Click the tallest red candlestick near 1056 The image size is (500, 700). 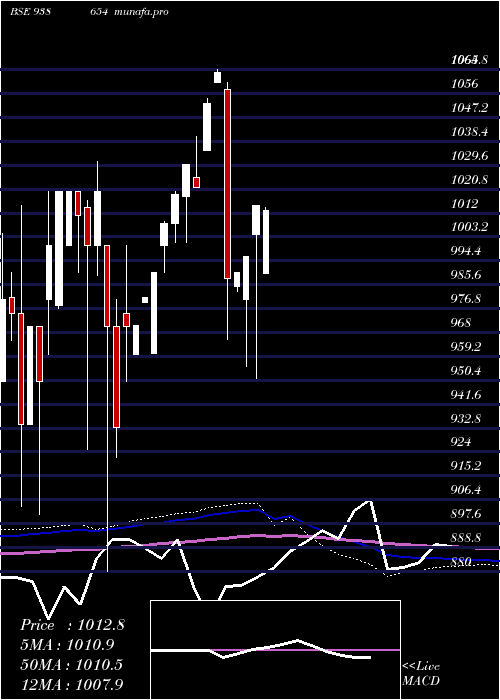pos(227,184)
